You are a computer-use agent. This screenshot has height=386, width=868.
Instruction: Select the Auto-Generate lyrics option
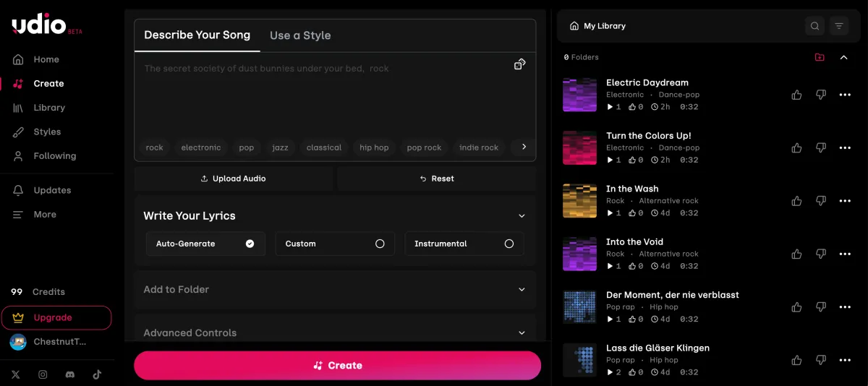pos(205,244)
